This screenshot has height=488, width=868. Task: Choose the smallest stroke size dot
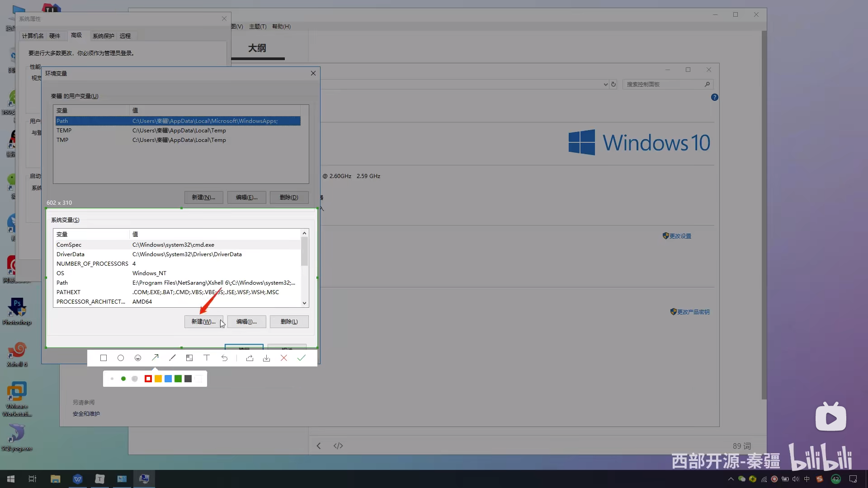pyautogui.click(x=112, y=379)
